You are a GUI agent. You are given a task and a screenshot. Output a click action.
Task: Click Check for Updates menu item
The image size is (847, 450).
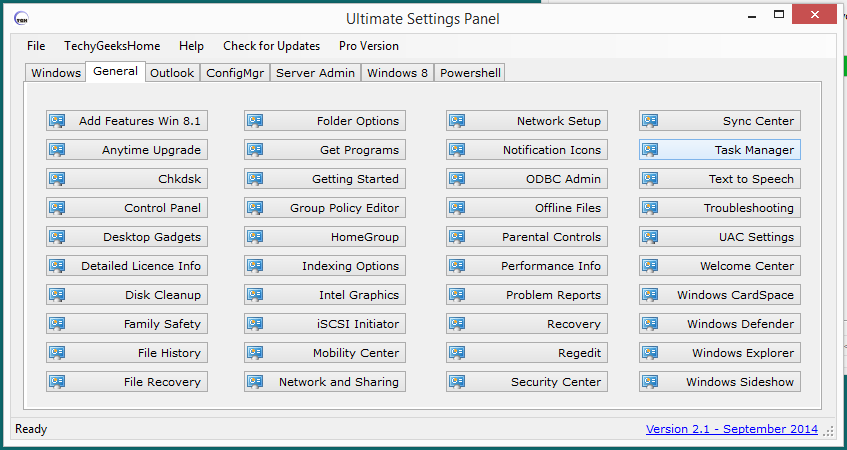tap(272, 46)
